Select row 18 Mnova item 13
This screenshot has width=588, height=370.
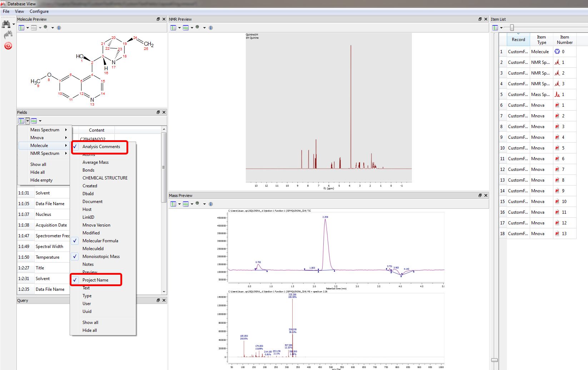pyautogui.click(x=538, y=234)
